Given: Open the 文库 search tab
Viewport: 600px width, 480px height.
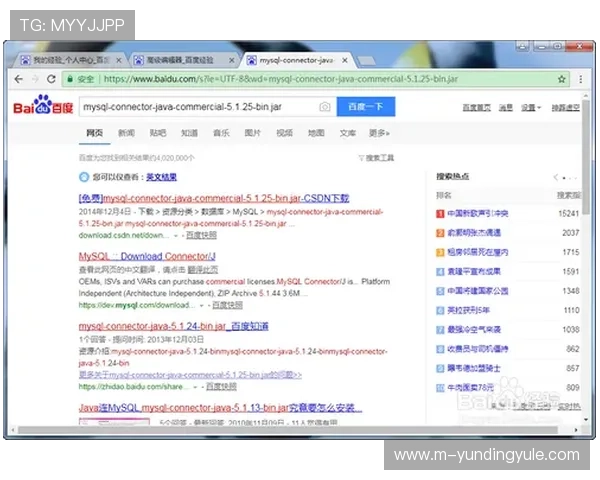Looking at the screenshot, I should pyautogui.click(x=347, y=133).
